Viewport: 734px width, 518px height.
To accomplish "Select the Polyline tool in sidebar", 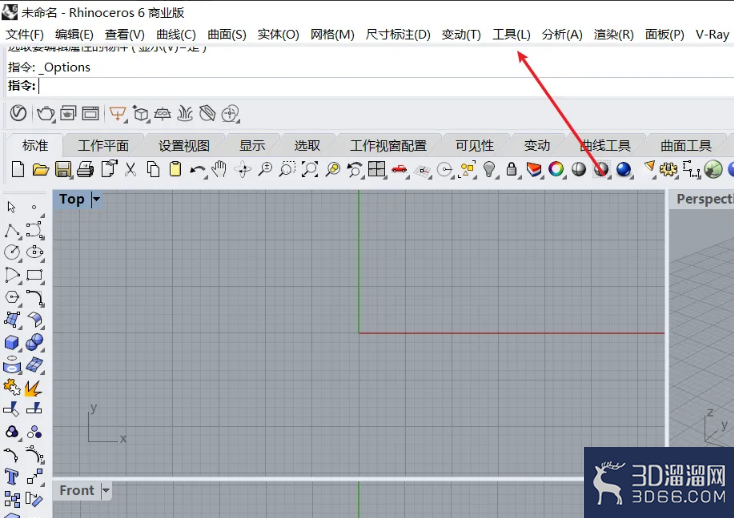I will [x=12, y=230].
